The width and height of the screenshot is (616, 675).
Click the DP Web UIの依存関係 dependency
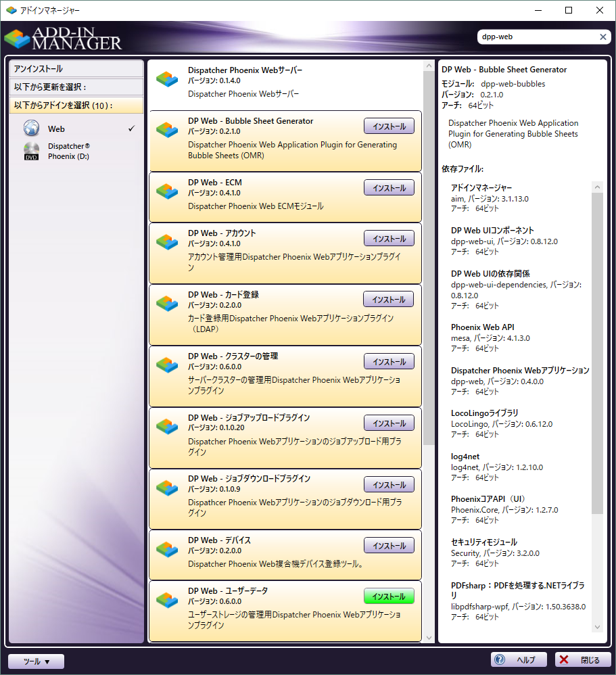pos(516,289)
